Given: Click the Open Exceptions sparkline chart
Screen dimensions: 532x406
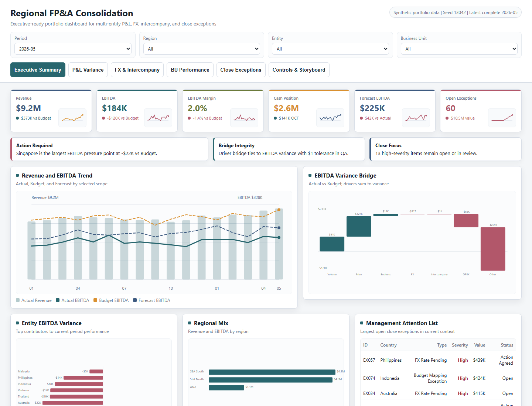Looking at the screenshot, I should [502, 118].
